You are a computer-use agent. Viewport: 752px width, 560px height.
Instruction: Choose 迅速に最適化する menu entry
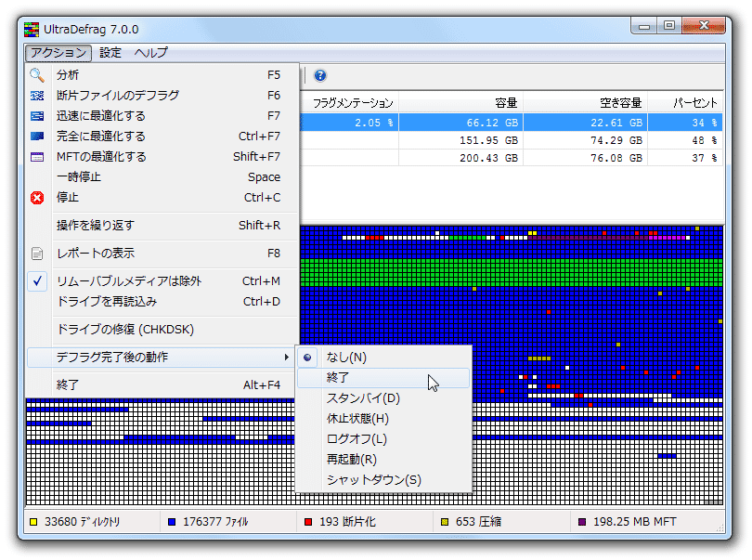pos(162,116)
